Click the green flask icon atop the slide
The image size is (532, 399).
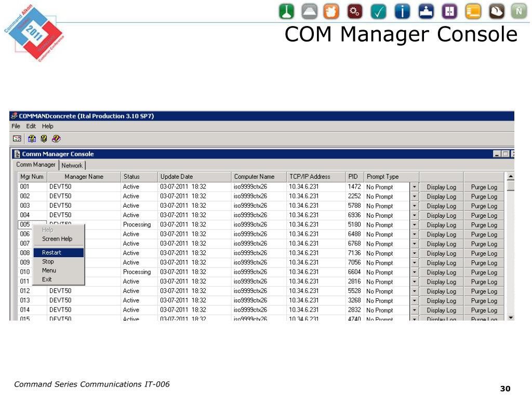(286, 11)
